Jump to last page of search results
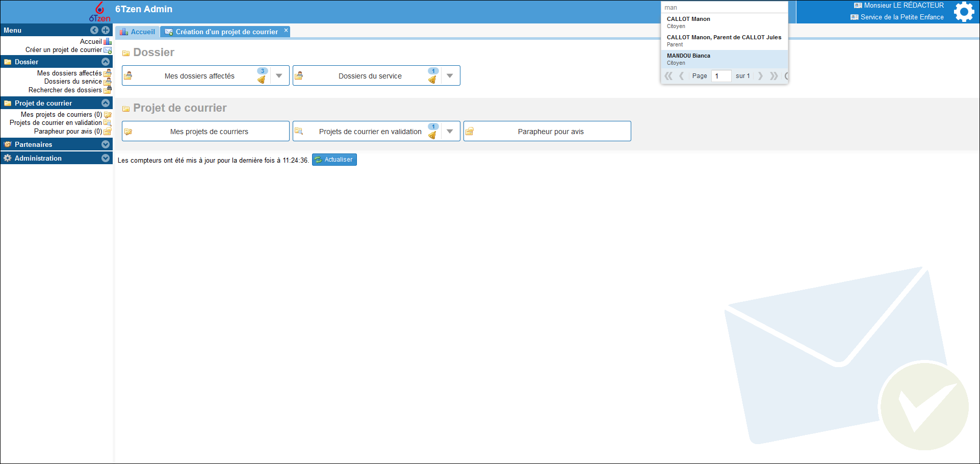The width and height of the screenshot is (980, 464). point(773,76)
